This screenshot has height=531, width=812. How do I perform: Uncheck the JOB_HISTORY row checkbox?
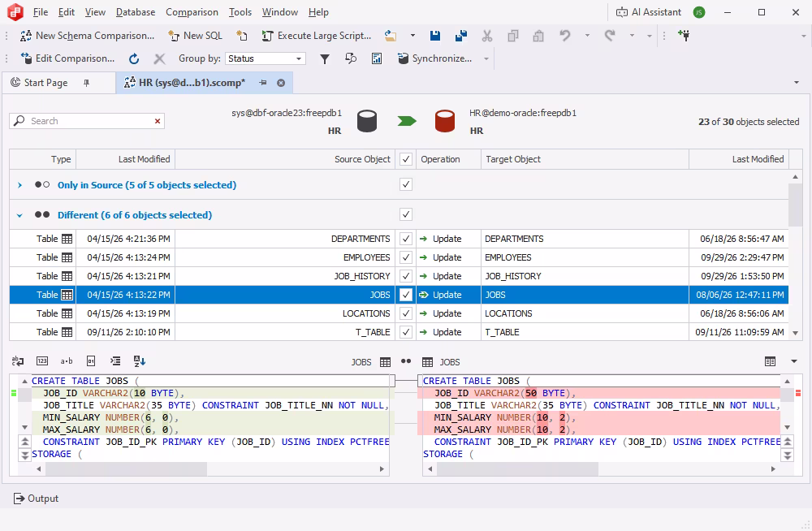tap(406, 276)
